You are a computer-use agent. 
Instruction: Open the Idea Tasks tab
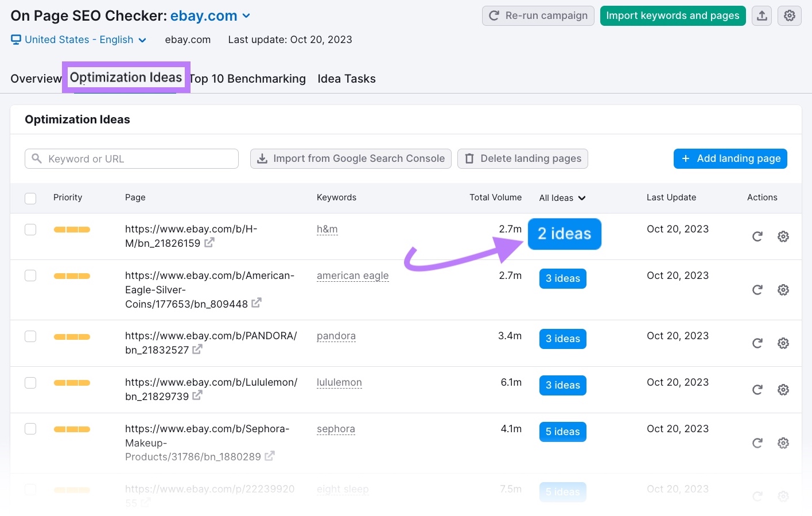[x=347, y=79]
